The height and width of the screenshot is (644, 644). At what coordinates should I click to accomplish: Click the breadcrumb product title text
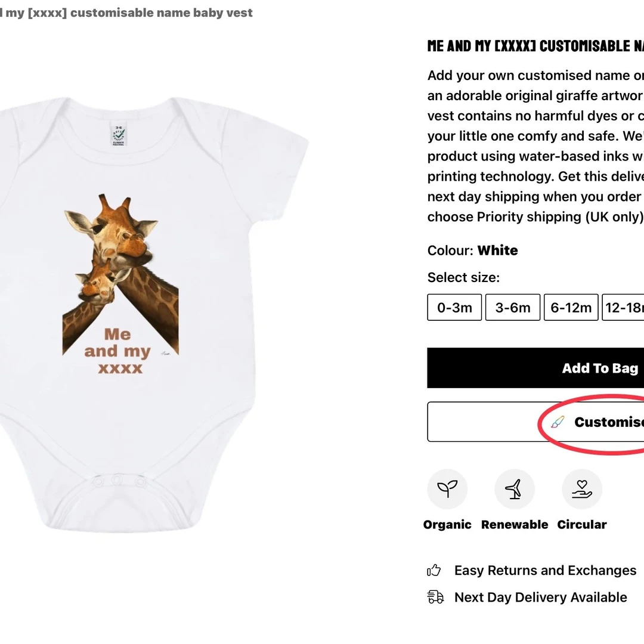[126, 13]
